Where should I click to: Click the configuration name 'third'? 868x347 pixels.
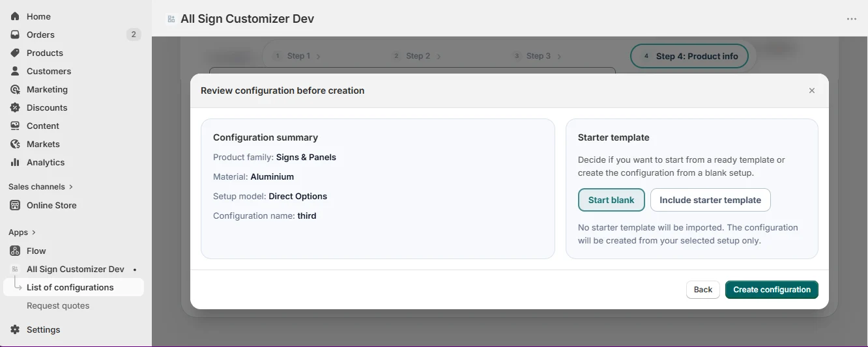pyautogui.click(x=307, y=215)
